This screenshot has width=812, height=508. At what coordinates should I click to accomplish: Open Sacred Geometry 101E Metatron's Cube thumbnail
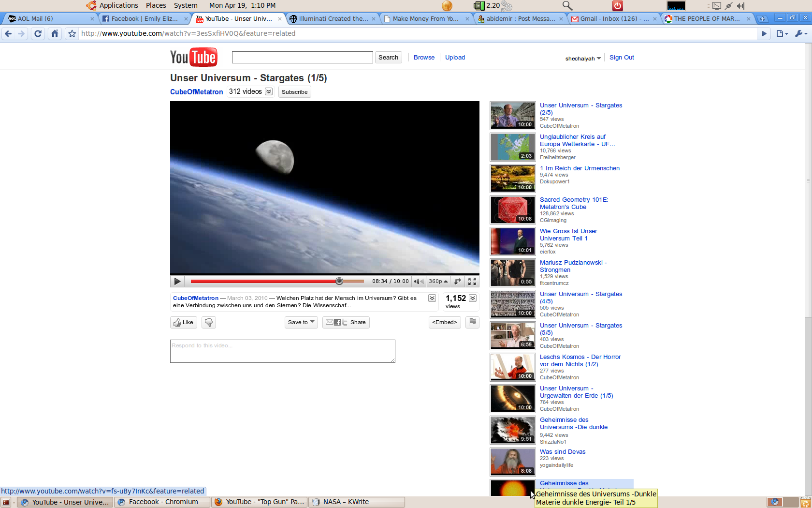click(512, 210)
